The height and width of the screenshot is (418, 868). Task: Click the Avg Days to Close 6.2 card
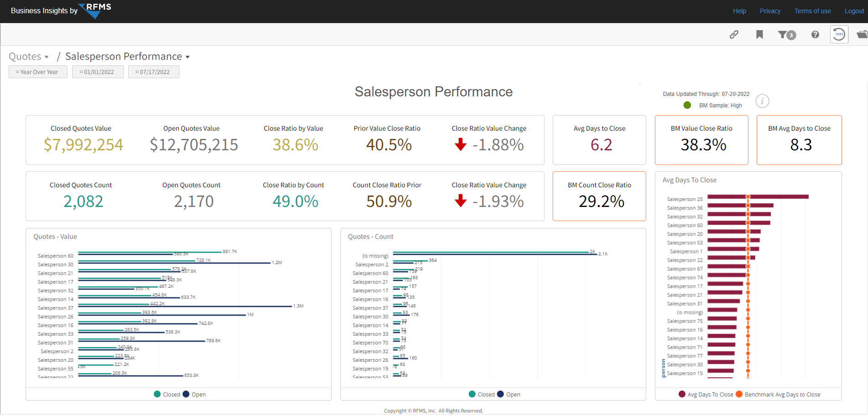pyautogui.click(x=599, y=140)
